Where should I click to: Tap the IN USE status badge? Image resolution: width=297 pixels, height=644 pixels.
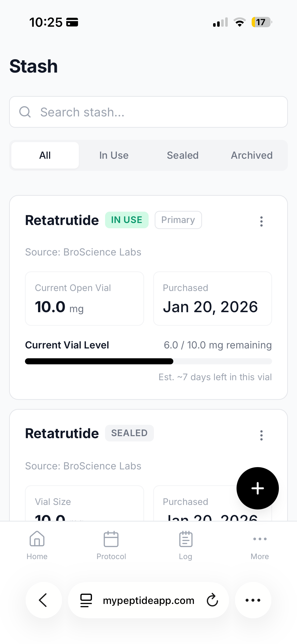click(x=127, y=220)
